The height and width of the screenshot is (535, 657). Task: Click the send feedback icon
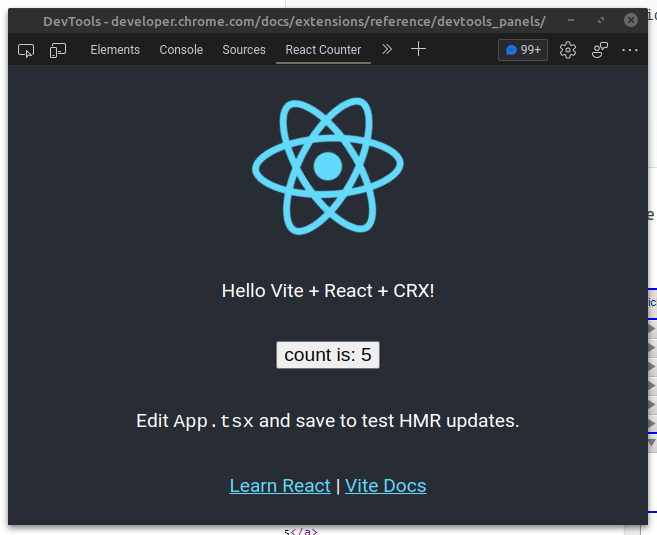pos(600,50)
